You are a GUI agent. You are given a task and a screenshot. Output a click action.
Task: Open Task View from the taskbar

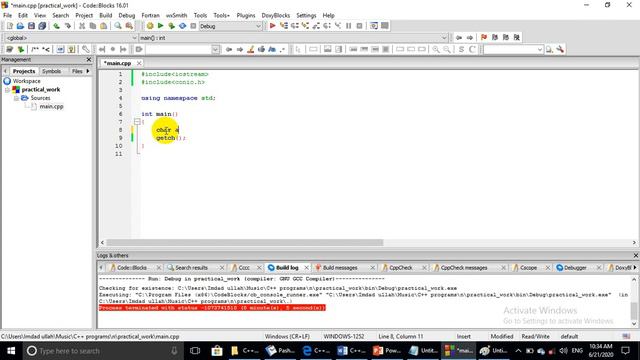pos(195,351)
